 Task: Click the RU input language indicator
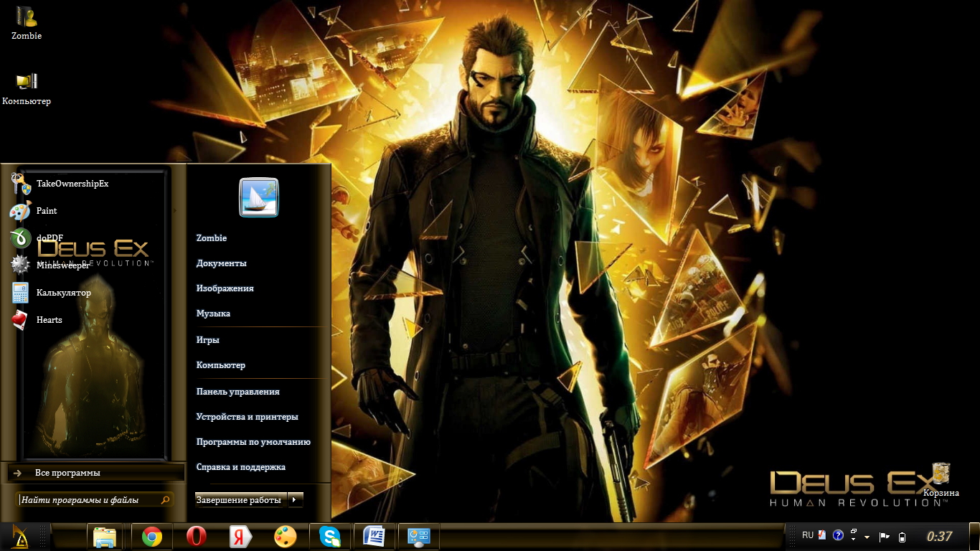point(808,535)
